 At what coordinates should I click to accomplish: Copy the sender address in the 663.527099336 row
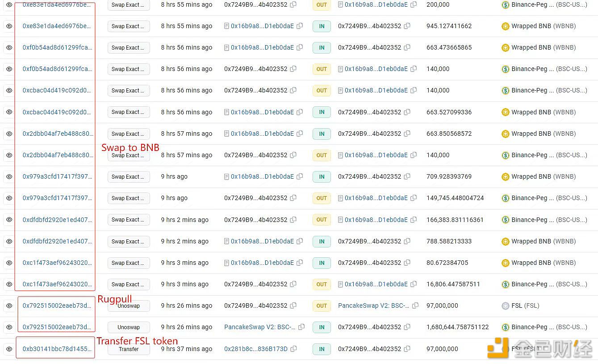click(300, 112)
